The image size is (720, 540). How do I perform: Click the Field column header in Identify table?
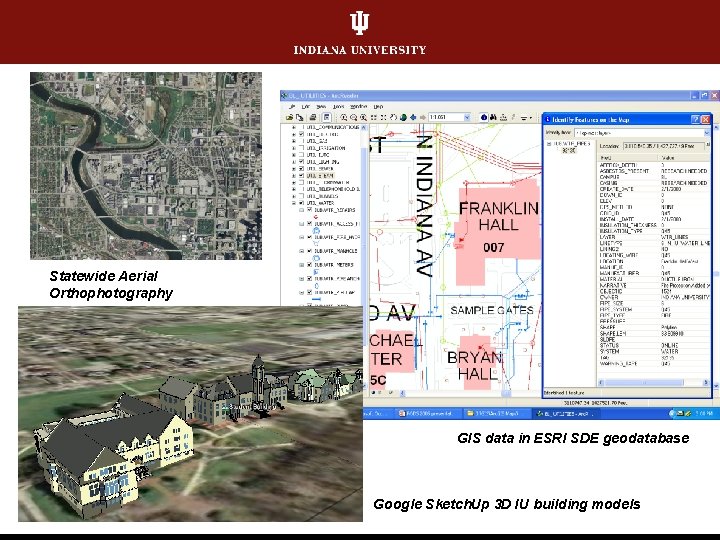point(628,158)
